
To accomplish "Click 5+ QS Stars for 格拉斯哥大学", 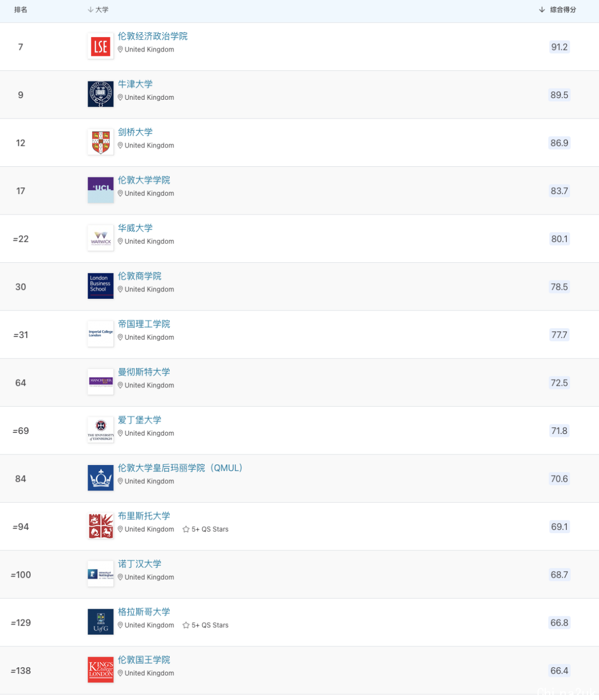I will click(206, 625).
